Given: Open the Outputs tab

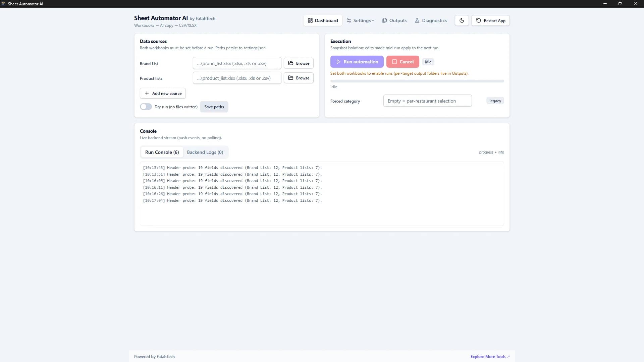Looking at the screenshot, I should 394,20.
